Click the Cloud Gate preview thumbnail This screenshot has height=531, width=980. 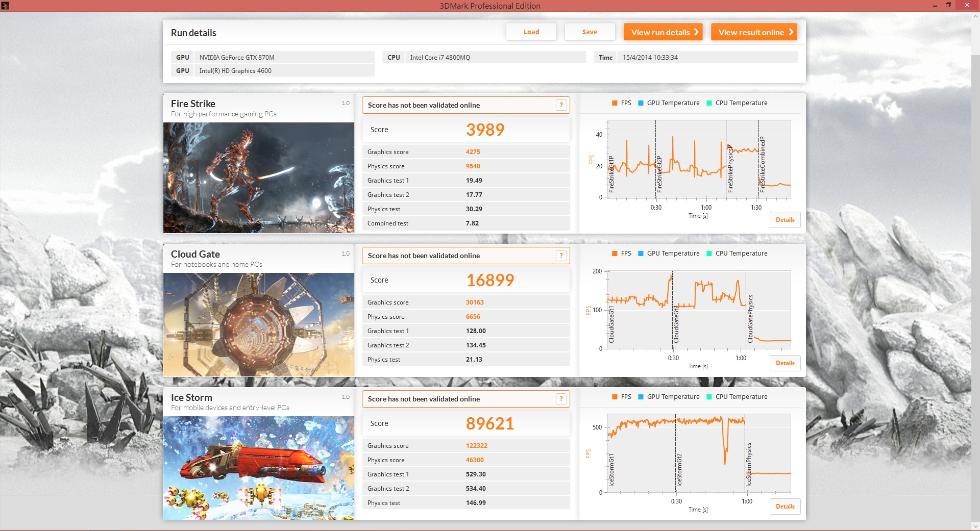tap(259, 324)
